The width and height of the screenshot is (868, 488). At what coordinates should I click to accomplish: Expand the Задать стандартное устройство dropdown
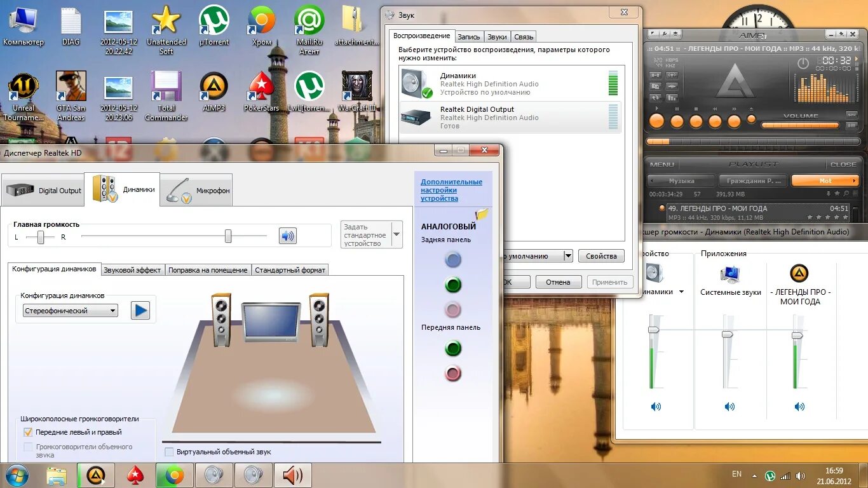pyautogui.click(x=397, y=234)
